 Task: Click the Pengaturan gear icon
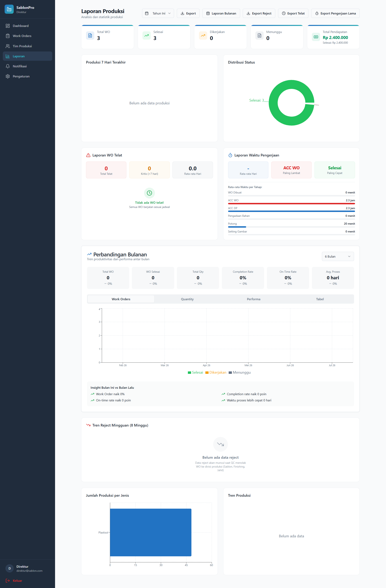[x=8, y=76]
